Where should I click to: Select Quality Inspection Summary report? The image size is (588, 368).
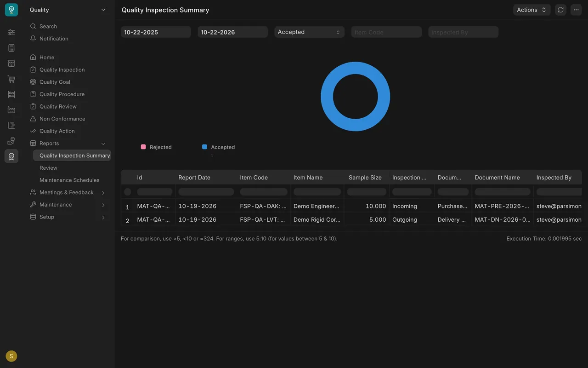[72, 155]
